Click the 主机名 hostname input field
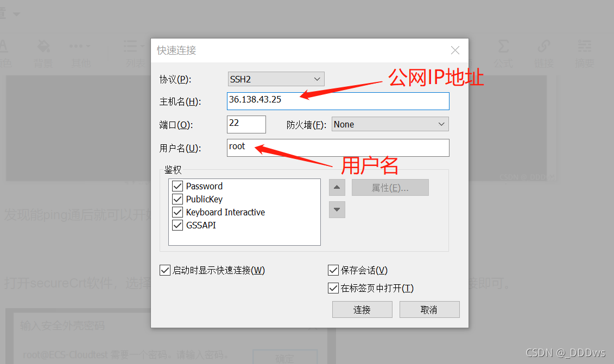Image resolution: width=614 pixels, height=364 pixels. 338,101
